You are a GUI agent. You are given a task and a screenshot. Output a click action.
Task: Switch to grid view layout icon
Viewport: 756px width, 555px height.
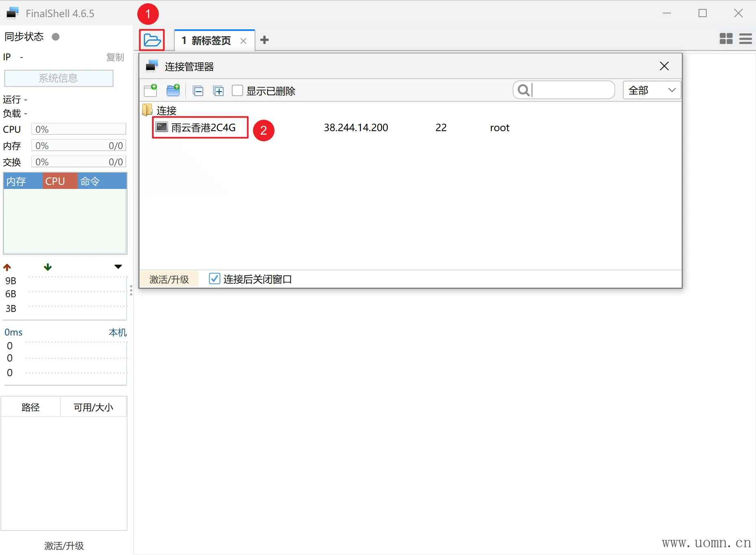click(x=726, y=39)
